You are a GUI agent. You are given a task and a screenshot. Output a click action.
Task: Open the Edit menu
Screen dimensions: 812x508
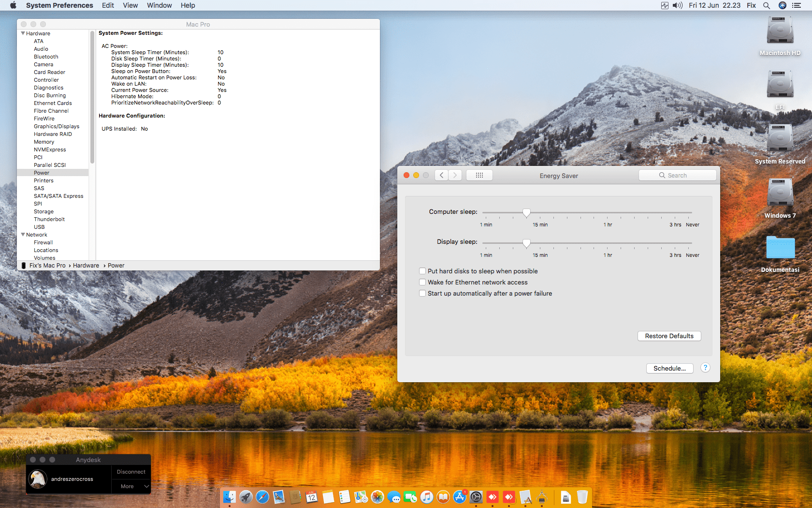click(107, 5)
